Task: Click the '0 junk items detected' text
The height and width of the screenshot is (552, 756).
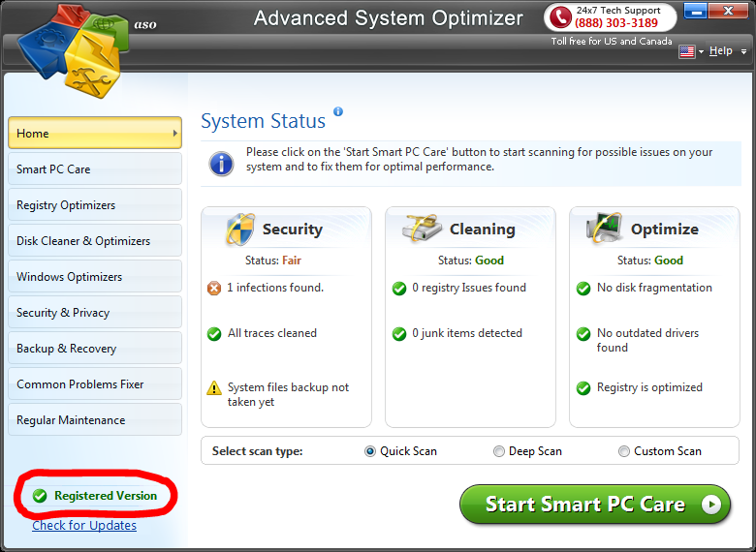Action: pos(467,333)
